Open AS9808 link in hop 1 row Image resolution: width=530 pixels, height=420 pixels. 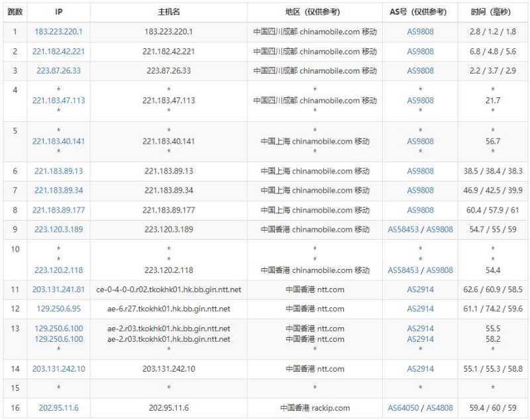point(420,32)
